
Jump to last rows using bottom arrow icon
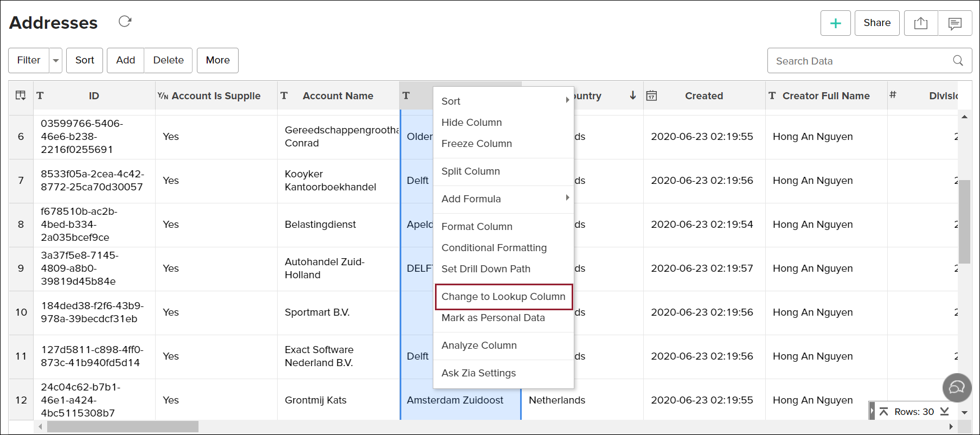[944, 412]
